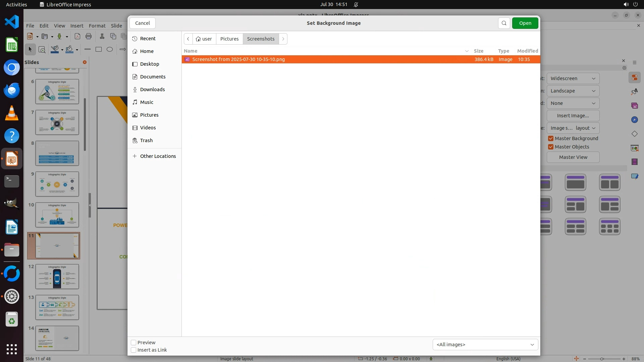Click the search icon in file dialog
This screenshot has height=362, width=644.
point(504,23)
